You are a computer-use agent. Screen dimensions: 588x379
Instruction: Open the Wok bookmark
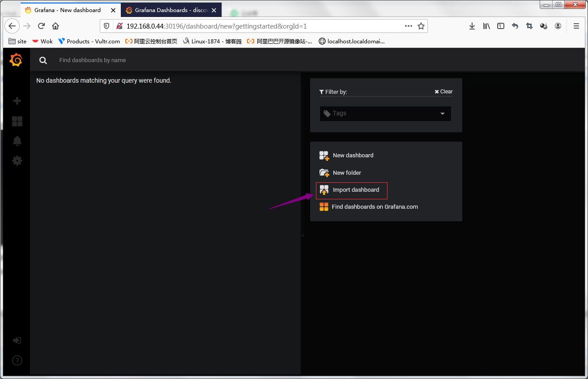click(x=42, y=41)
